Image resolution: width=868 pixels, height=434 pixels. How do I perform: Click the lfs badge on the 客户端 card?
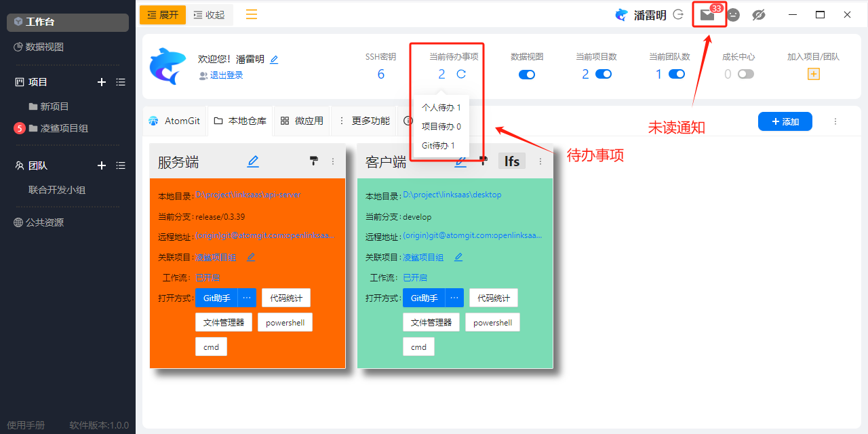[512, 161]
